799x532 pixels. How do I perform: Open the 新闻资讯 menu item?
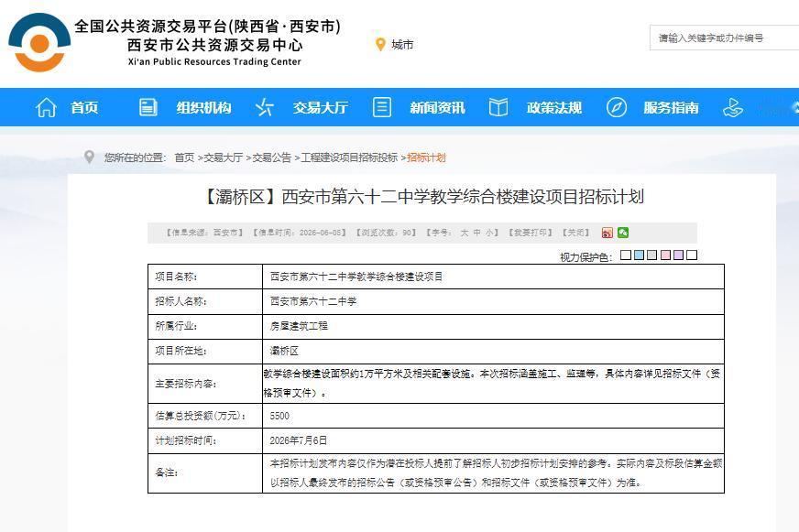(x=437, y=107)
